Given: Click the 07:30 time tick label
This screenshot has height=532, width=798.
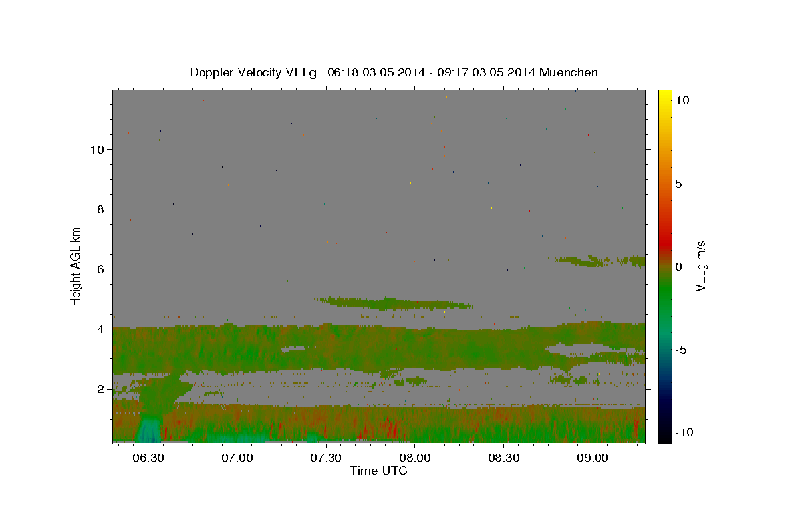Looking at the screenshot, I should [x=326, y=458].
